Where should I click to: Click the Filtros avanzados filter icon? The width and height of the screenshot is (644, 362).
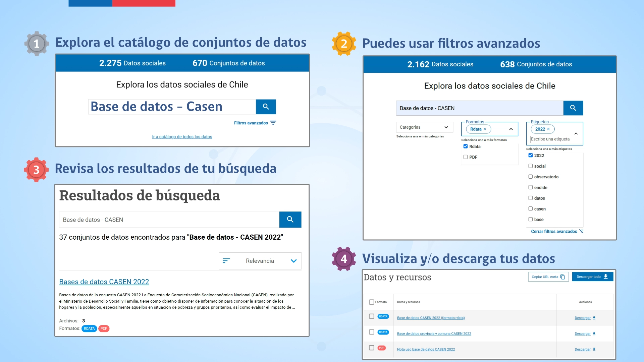[x=273, y=123]
